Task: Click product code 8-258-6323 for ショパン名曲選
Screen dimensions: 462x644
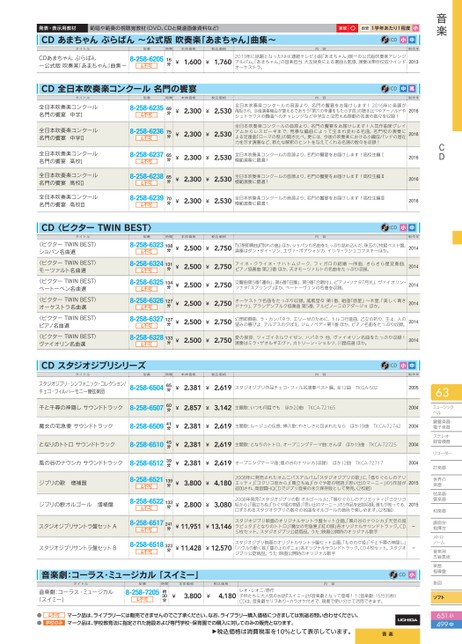Action: 146,245
